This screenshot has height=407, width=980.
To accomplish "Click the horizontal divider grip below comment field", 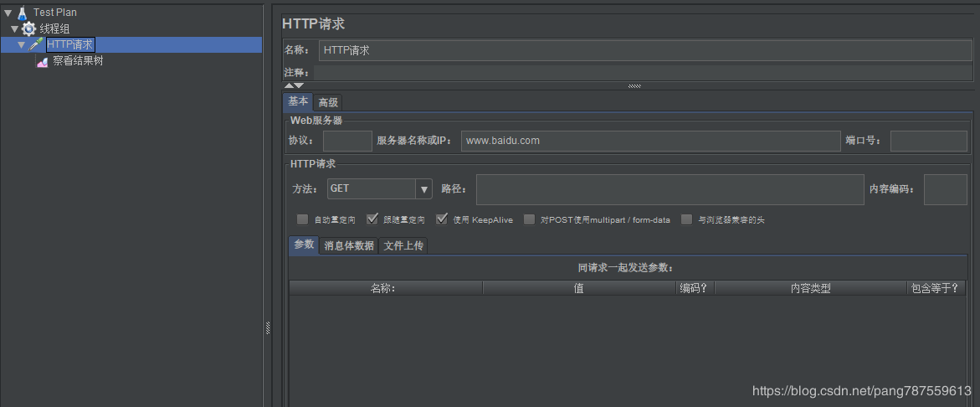I will (634, 86).
